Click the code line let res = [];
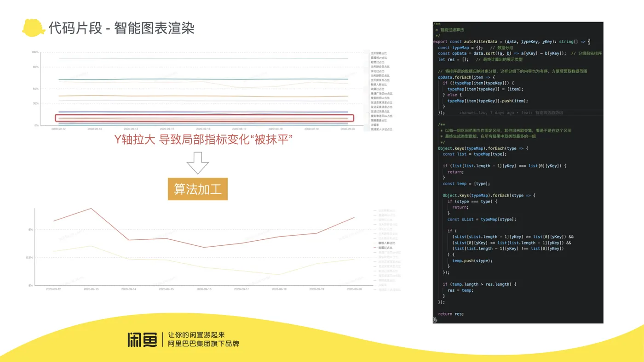 [453, 59]
